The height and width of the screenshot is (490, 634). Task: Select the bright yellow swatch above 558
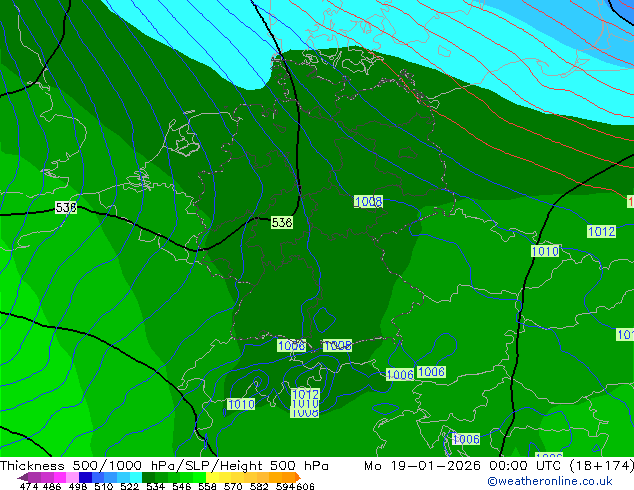click(x=212, y=477)
